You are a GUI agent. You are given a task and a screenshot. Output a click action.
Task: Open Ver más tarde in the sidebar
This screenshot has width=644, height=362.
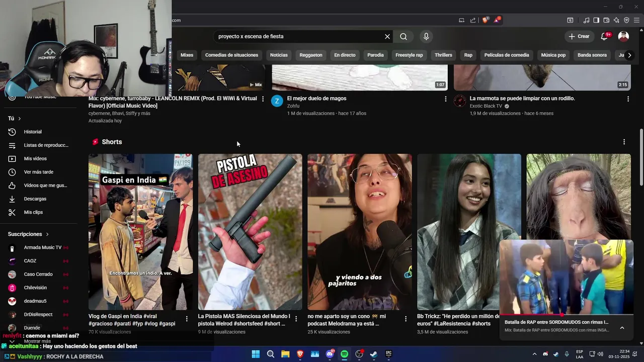38,172
